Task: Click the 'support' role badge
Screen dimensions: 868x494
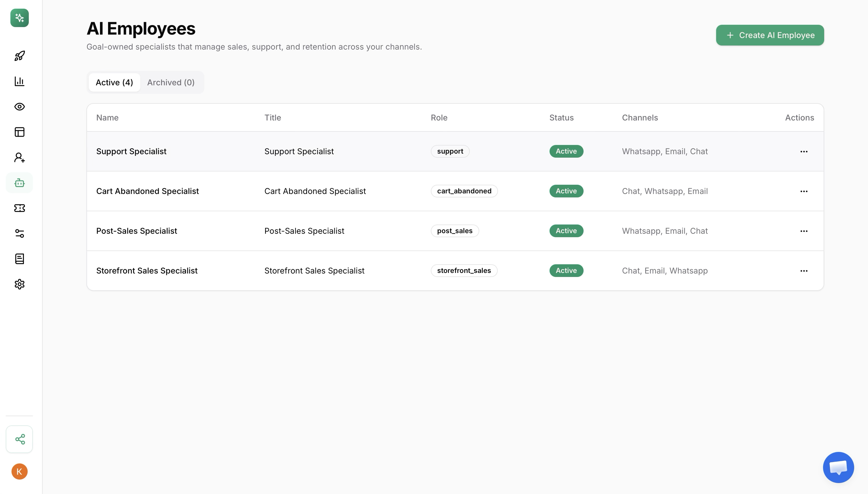Action: [450, 151]
